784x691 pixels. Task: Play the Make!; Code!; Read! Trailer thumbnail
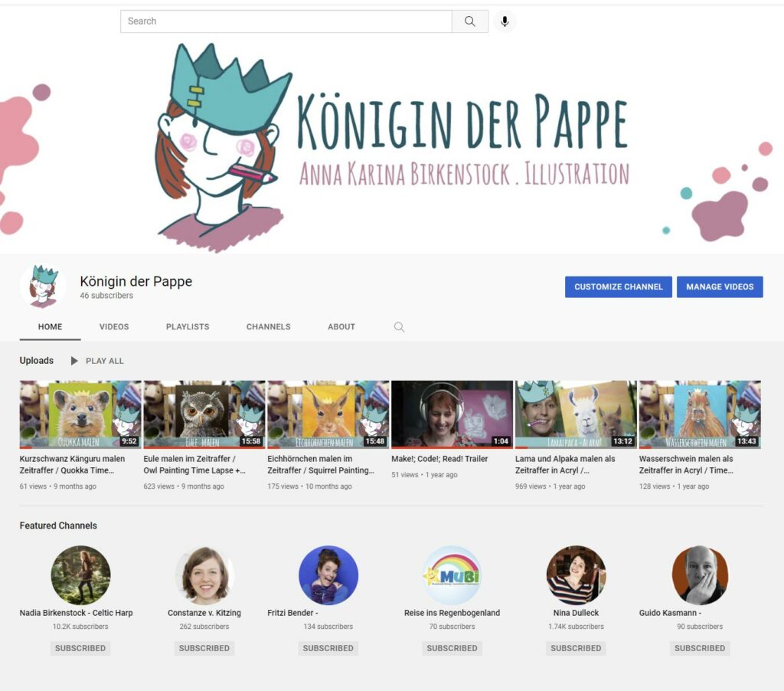[452, 414]
